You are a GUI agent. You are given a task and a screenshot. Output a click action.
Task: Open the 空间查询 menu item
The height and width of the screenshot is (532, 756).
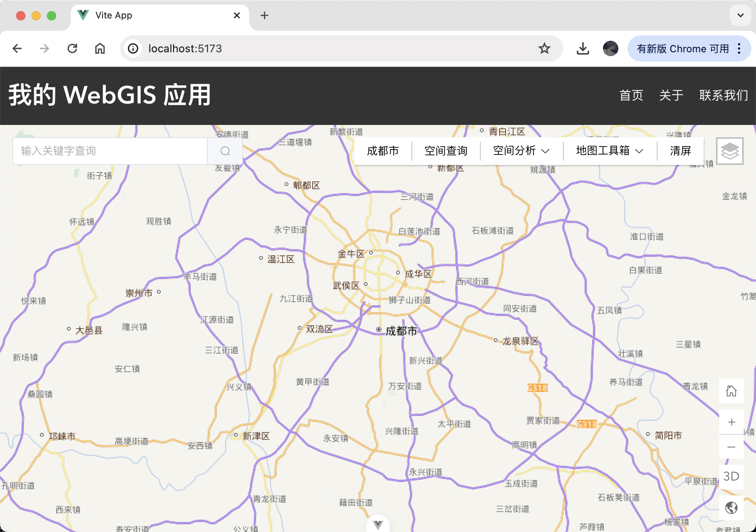(446, 151)
